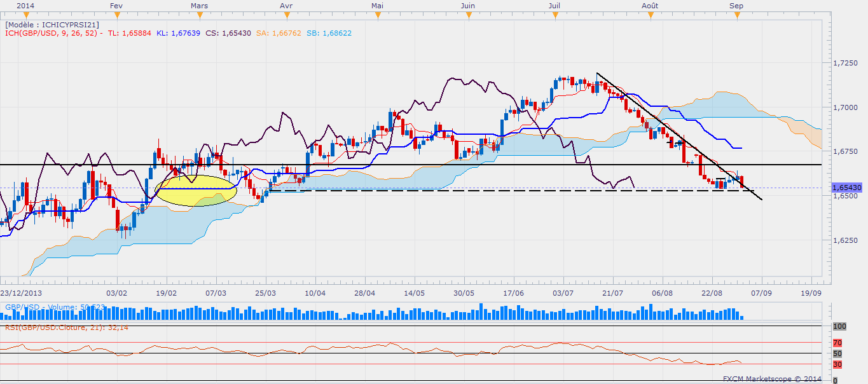Click the 10/04 date axis label
Viewport: 868px width, 384px height.
(x=315, y=294)
